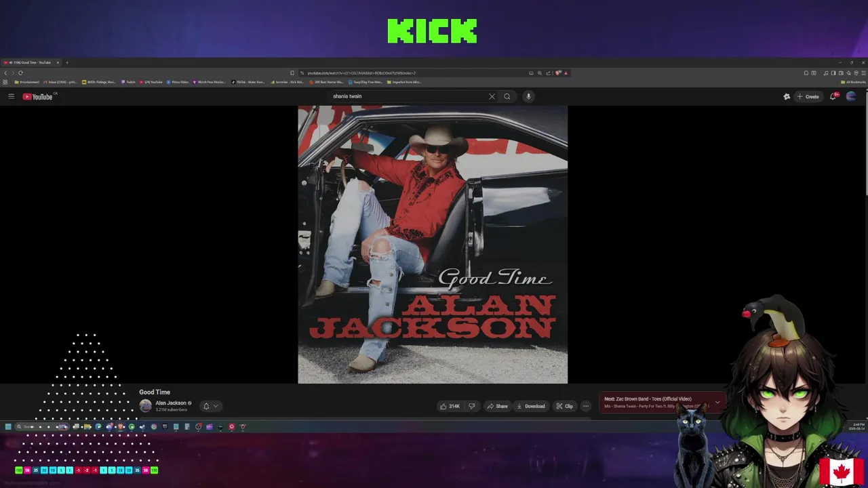Open the All Bookmarks folder

pyautogui.click(x=853, y=82)
